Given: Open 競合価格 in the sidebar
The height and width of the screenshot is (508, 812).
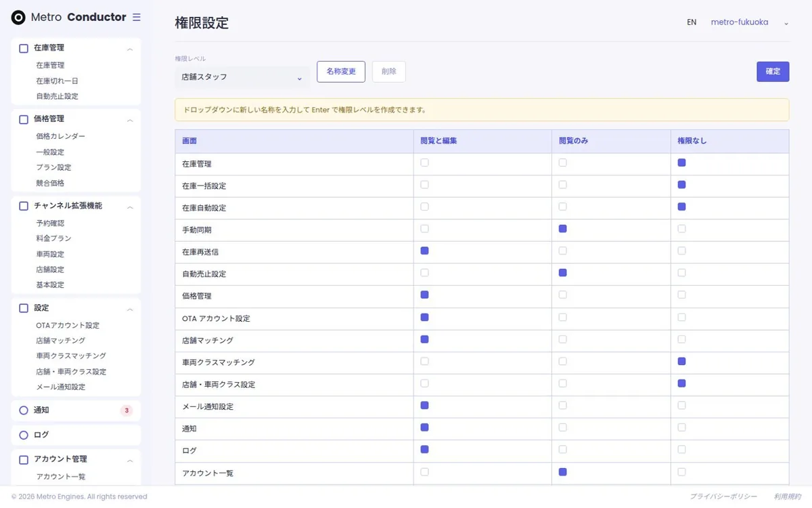Looking at the screenshot, I should click(x=50, y=184).
